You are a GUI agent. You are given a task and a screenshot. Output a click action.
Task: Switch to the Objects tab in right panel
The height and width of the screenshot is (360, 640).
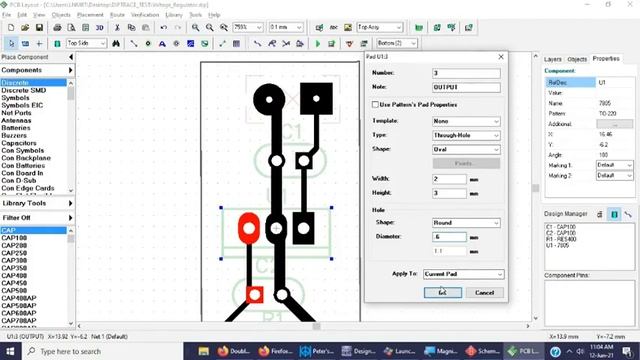click(577, 59)
